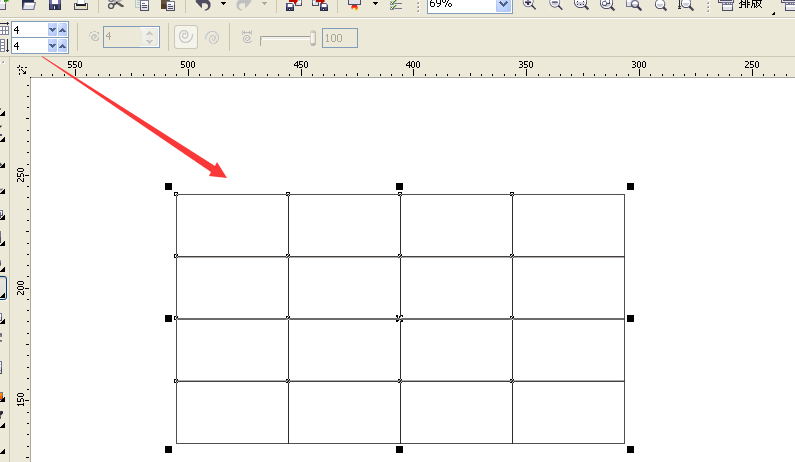Click the top-right selection handle of grid
795x462 pixels.
click(630, 187)
